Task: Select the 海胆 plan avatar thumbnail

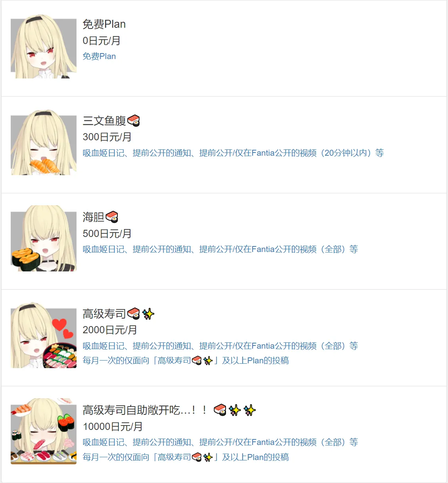Action: coord(44,239)
